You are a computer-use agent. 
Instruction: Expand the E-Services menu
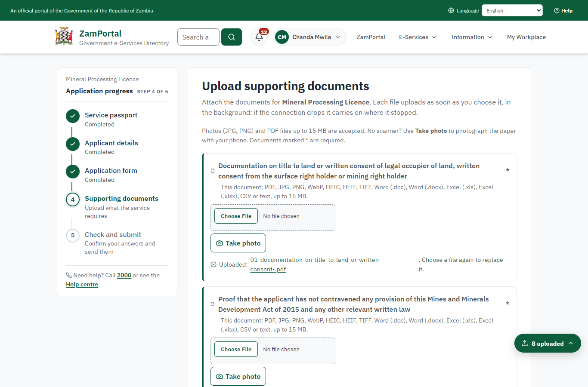coord(418,37)
